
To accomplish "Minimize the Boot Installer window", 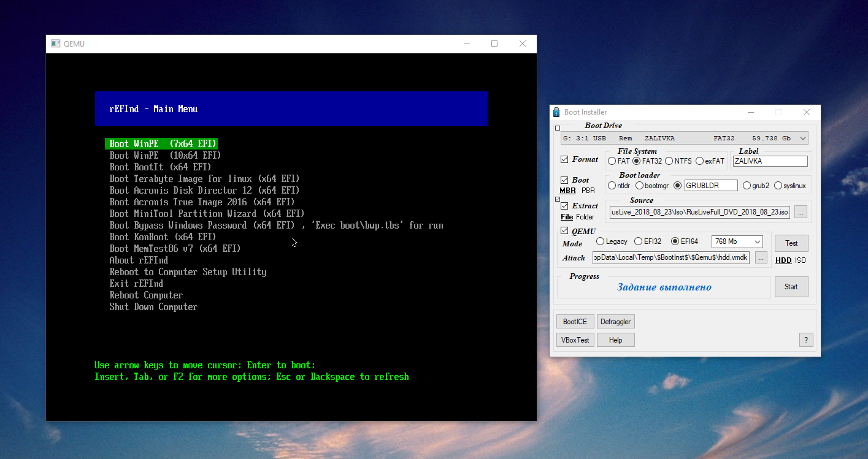I will click(751, 112).
